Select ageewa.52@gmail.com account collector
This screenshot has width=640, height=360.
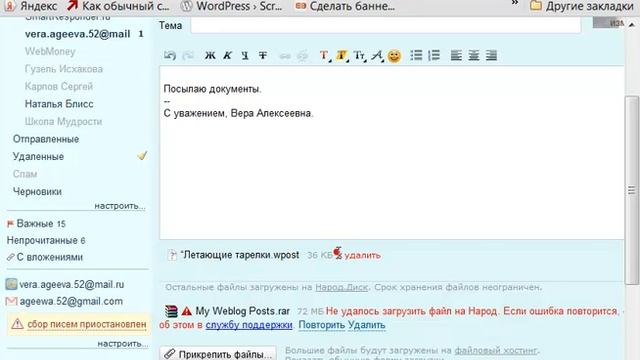point(64,301)
